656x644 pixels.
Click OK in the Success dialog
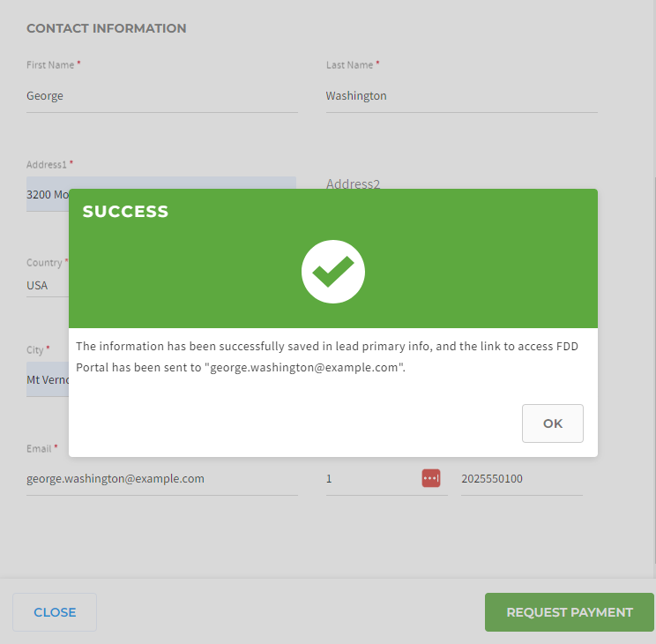tap(552, 423)
